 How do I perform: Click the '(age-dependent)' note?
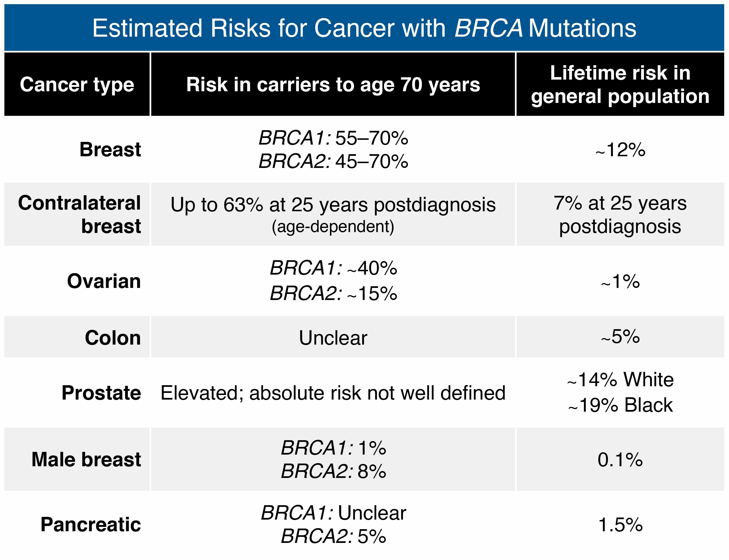[333, 227]
